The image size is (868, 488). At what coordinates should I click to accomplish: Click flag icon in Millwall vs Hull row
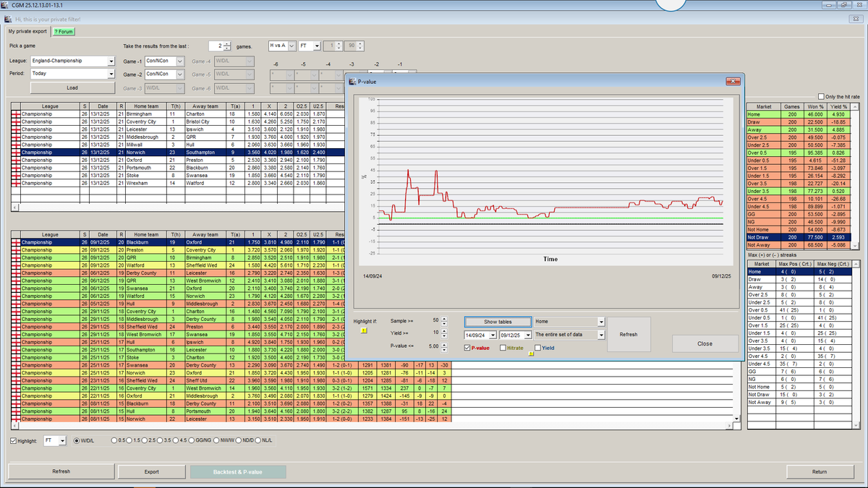(x=16, y=145)
